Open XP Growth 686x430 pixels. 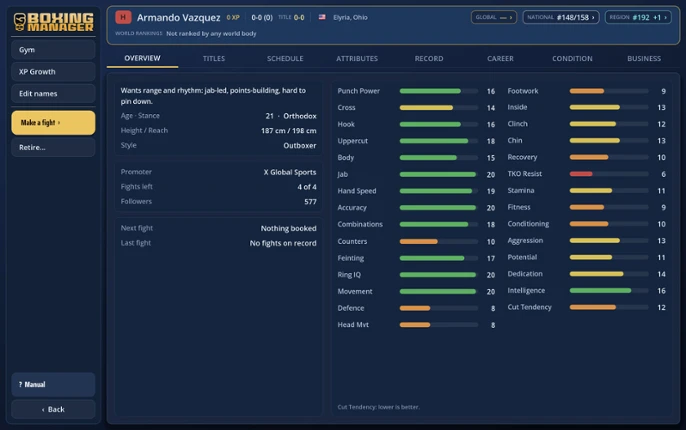53,72
